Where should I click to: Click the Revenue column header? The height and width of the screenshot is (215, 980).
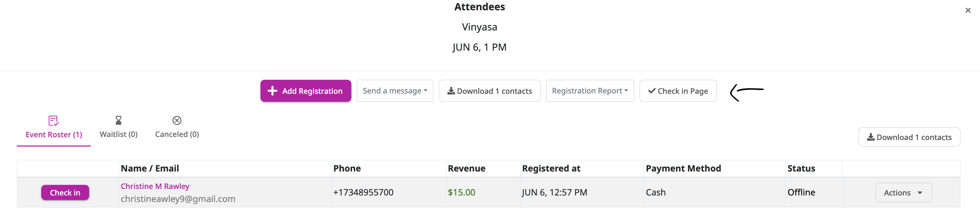[x=466, y=168]
